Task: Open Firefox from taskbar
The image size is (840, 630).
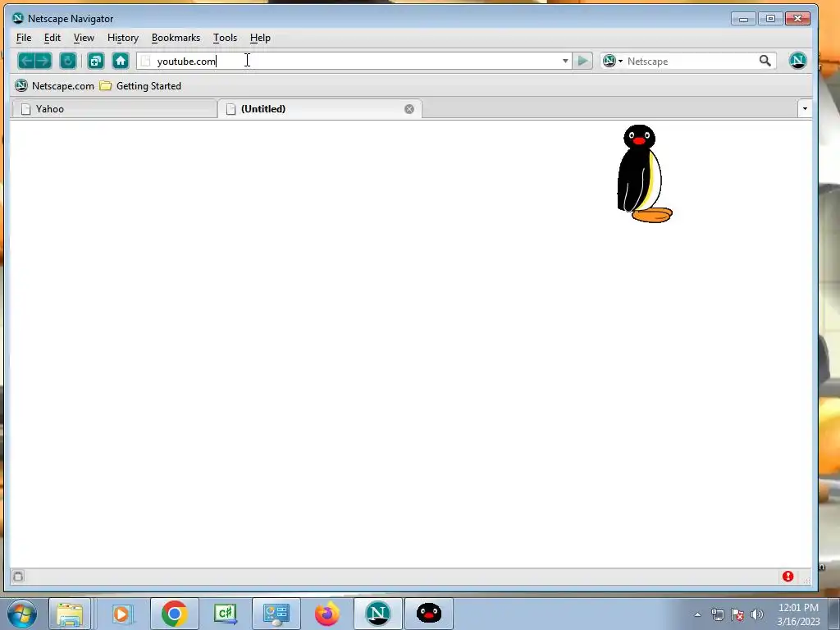Action: tap(326, 614)
